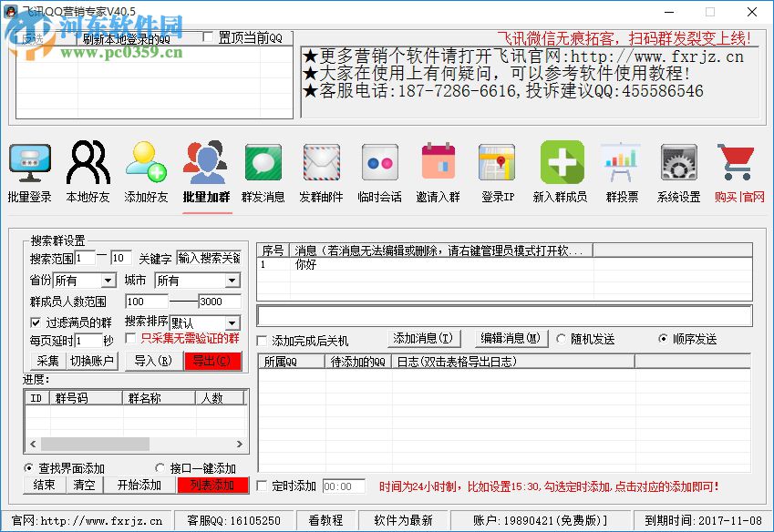Switch to the 群发消息 mass message tool

pos(263,173)
